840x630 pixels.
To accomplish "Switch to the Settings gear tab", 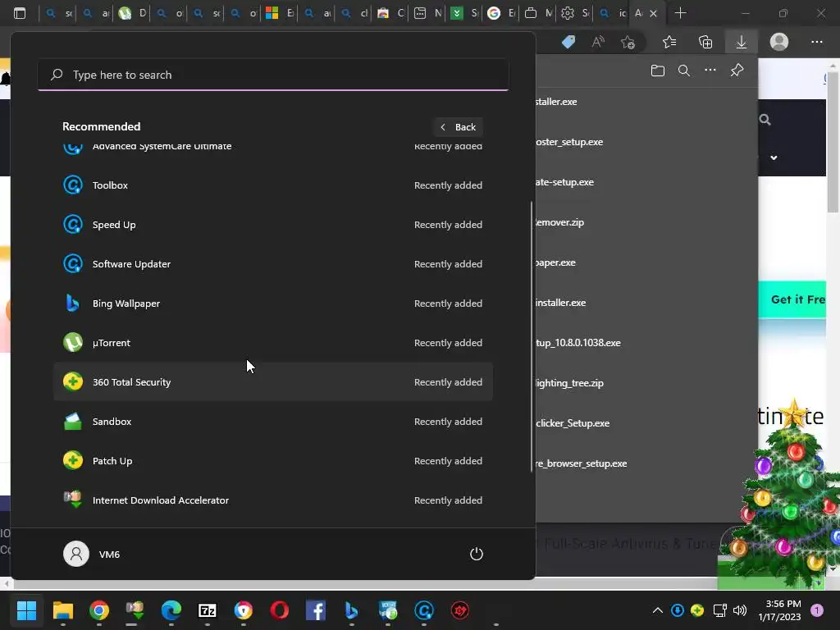I will click(574, 13).
